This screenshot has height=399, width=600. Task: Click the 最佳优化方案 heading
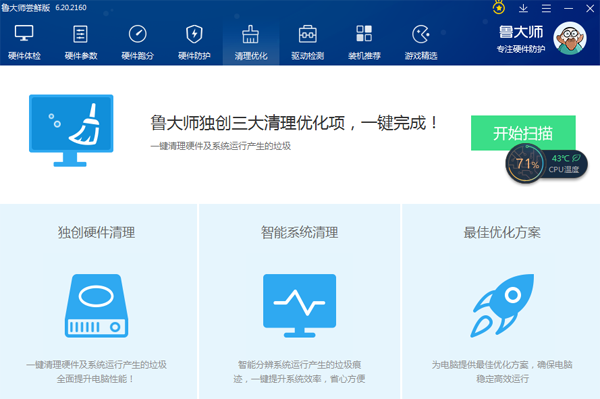click(502, 233)
